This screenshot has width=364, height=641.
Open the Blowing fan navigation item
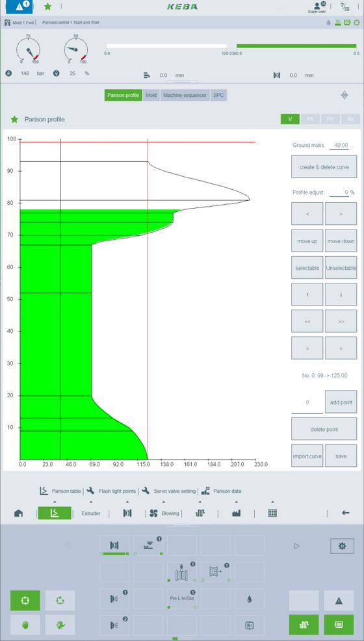(164, 513)
